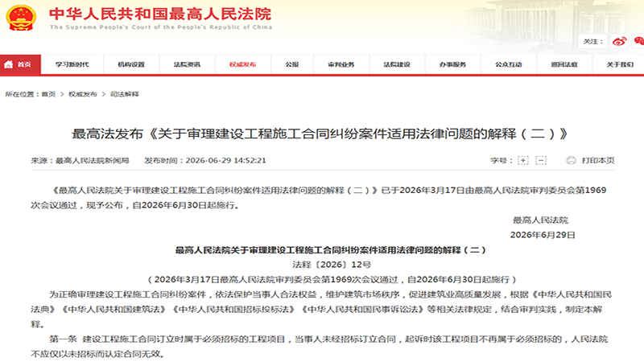Click the 打印本页 link
This screenshot has width=644, height=362.
pyautogui.click(x=598, y=160)
